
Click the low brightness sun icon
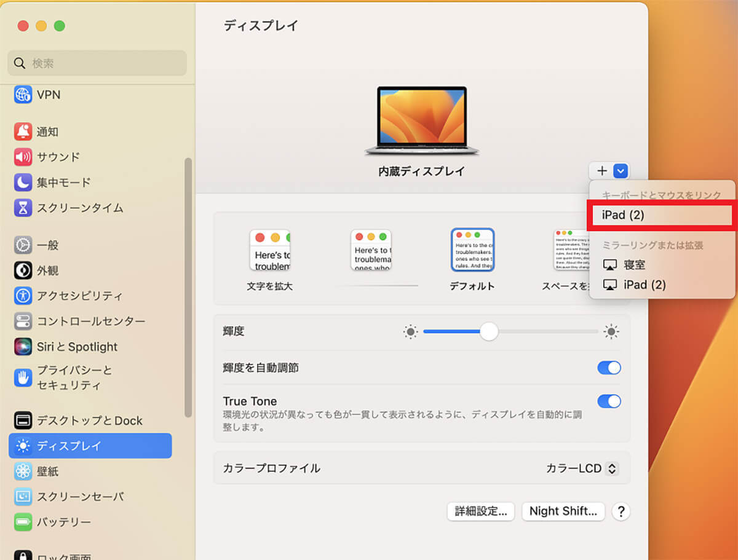(x=410, y=332)
